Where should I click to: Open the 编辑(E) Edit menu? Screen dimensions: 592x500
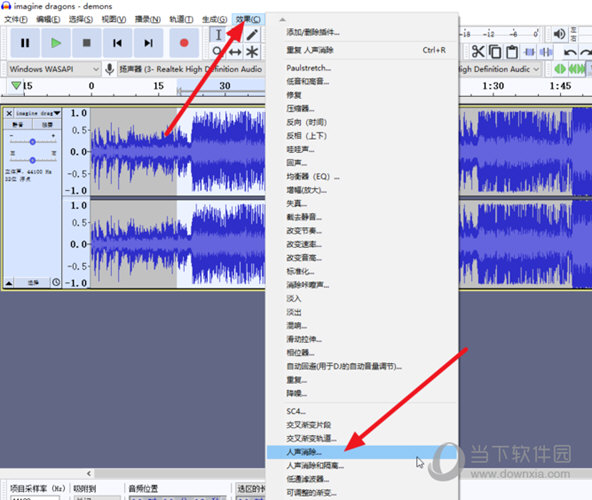(48, 19)
